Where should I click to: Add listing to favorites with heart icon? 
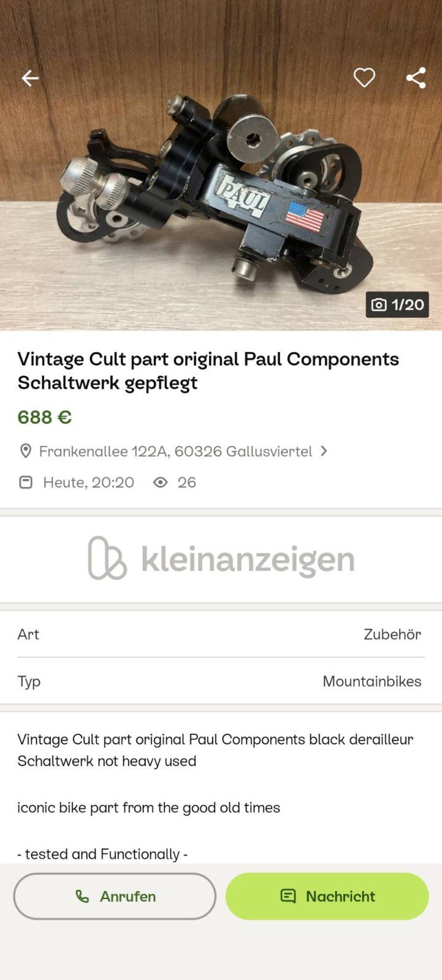(364, 78)
